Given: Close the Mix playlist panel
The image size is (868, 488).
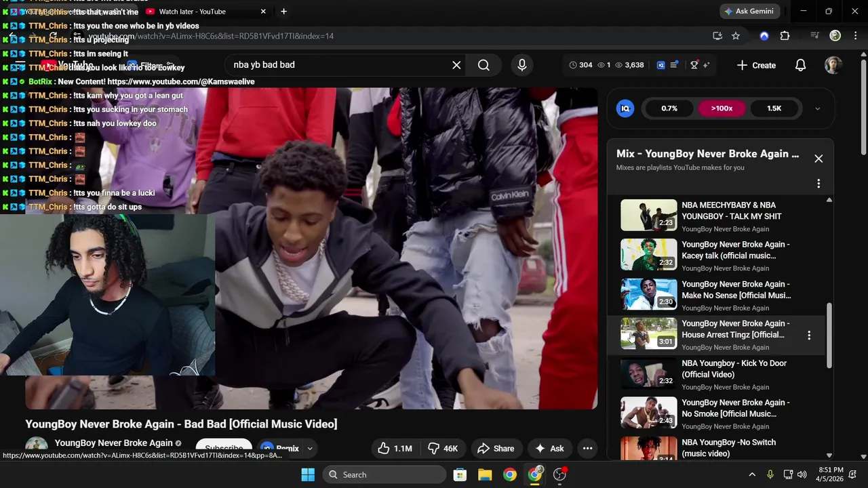Looking at the screenshot, I should click(818, 159).
